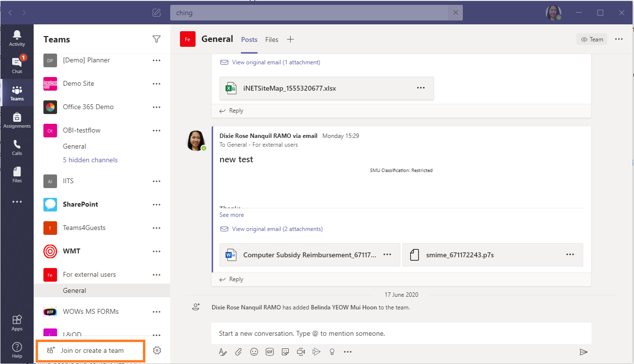
Task: Click the search box containing 'ching'
Action: pos(310,13)
